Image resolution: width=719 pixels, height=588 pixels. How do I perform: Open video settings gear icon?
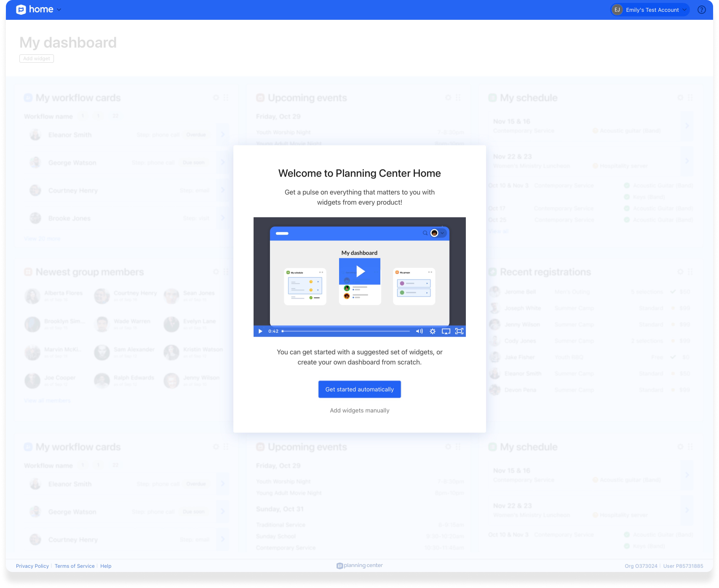433,331
